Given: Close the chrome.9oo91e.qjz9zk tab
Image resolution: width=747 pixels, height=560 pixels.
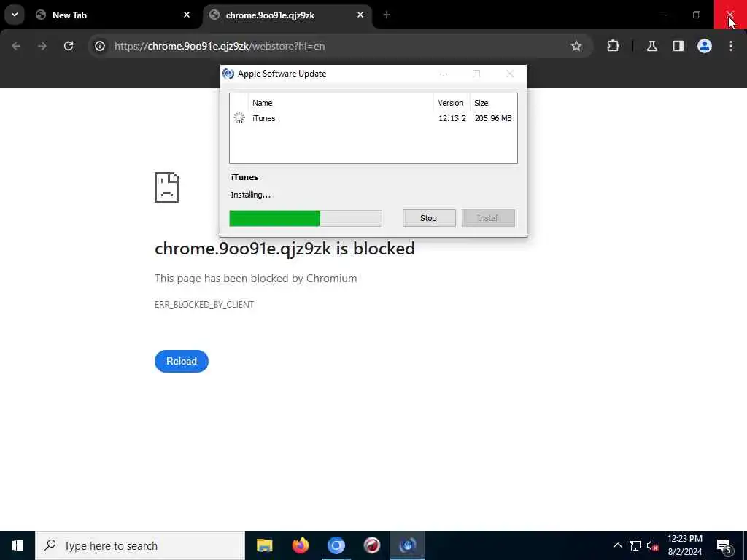Looking at the screenshot, I should [360, 15].
